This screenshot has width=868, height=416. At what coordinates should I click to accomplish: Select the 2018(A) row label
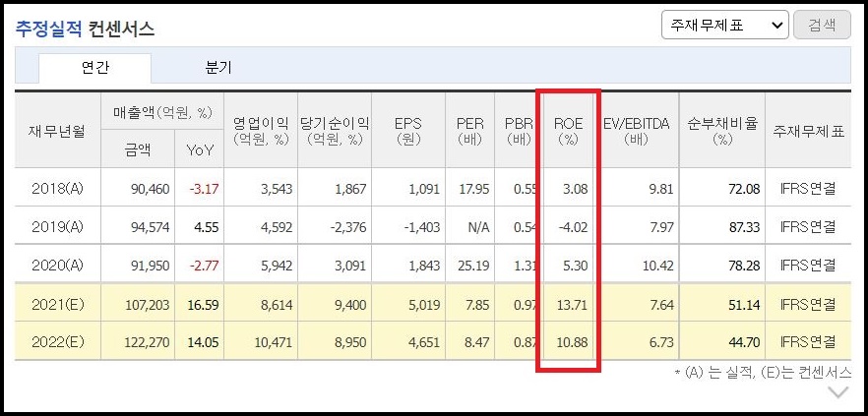click(x=57, y=189)
